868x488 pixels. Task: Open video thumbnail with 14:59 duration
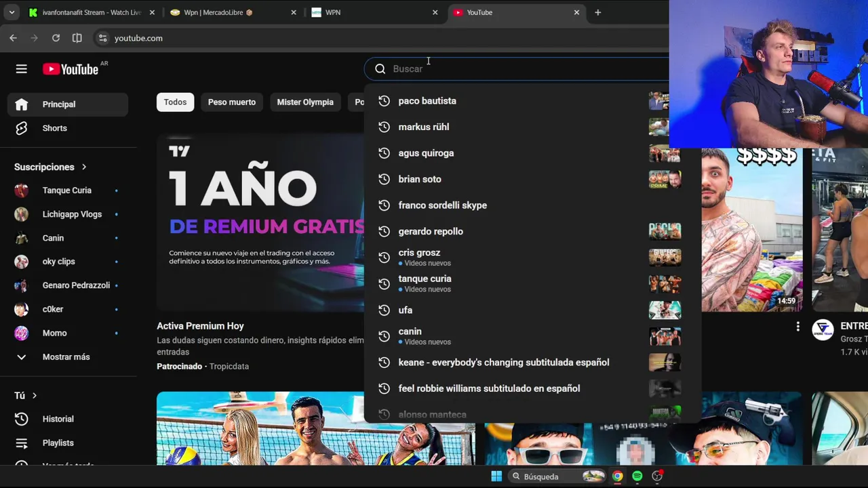(751, 229)
